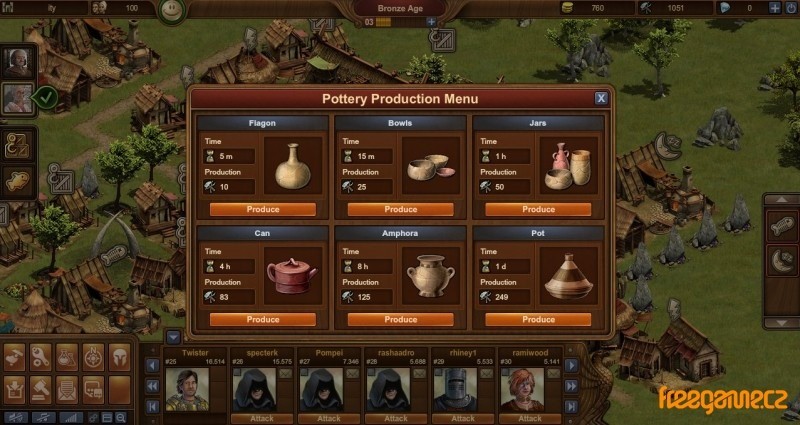This screenshot has width=800, height=425.
Task: Attack player rhiney1
Action: click(x=463, y=418)
